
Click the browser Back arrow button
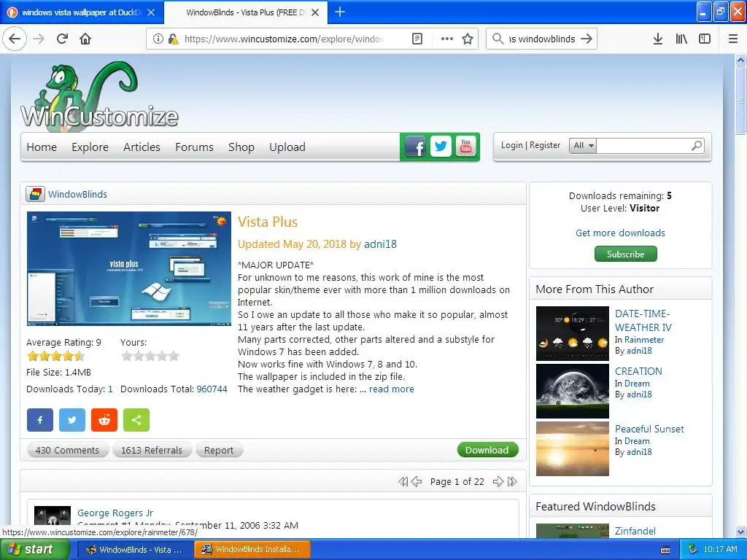(x=15, y=39)
